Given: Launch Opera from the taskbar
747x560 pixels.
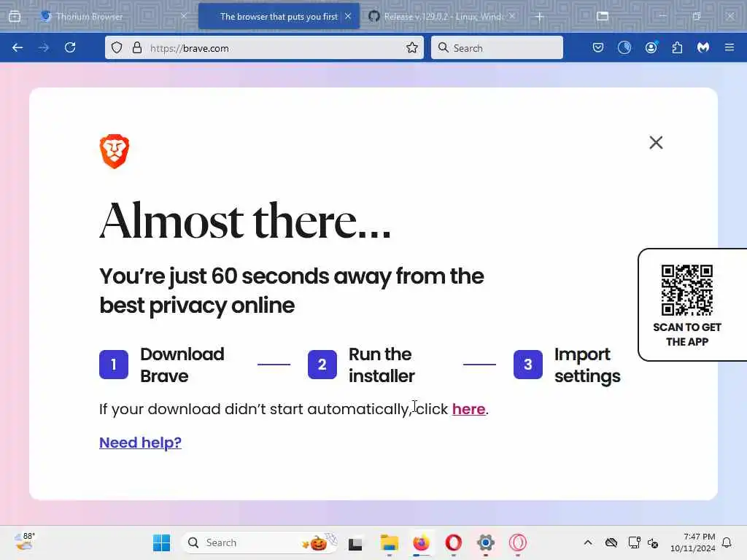Looking at the screenshot, I should pyautogui.click(x=454, y=542).
